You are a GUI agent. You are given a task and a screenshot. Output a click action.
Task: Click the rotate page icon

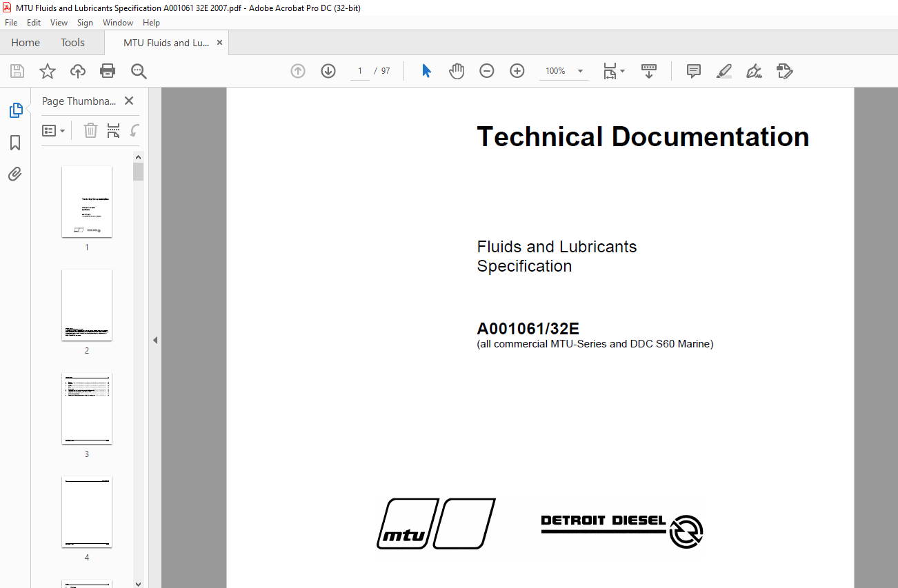point(135,130)
